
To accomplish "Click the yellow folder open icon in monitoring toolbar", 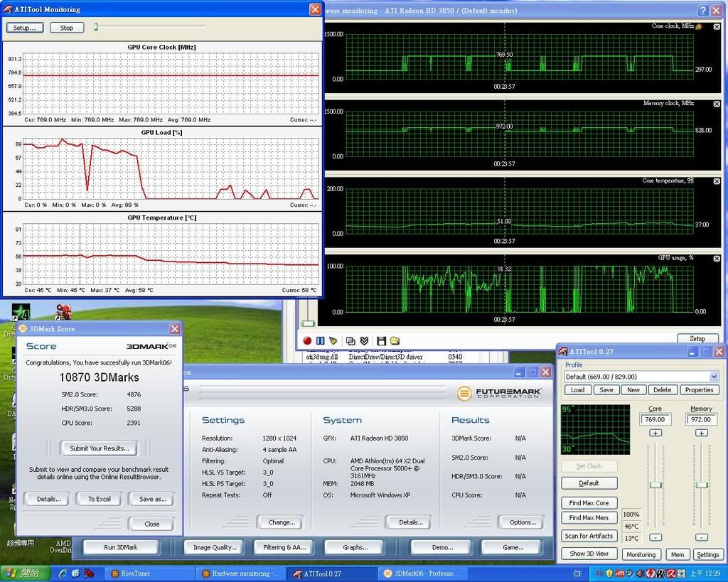I will pos(395,341).
